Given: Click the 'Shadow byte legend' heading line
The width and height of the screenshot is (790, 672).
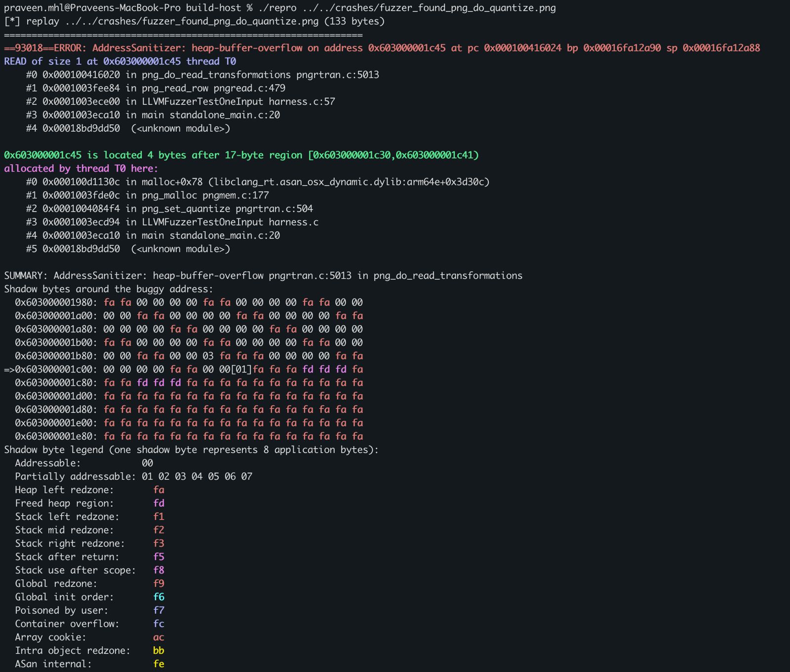Looking at the screenshot, I should 191,449.
